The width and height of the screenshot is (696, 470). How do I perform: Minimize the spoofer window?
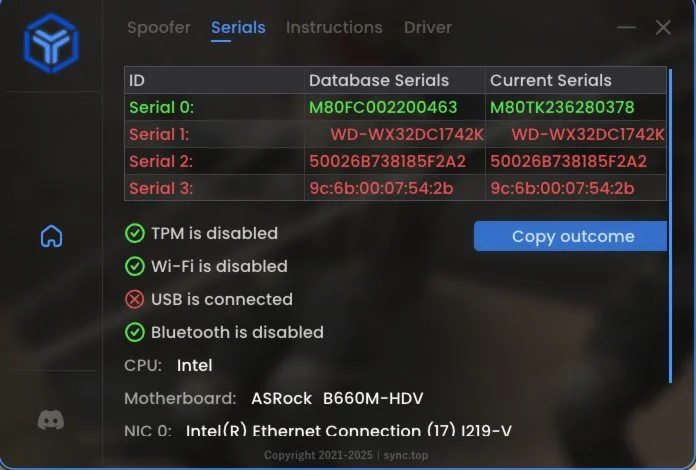tap(626, 28)
